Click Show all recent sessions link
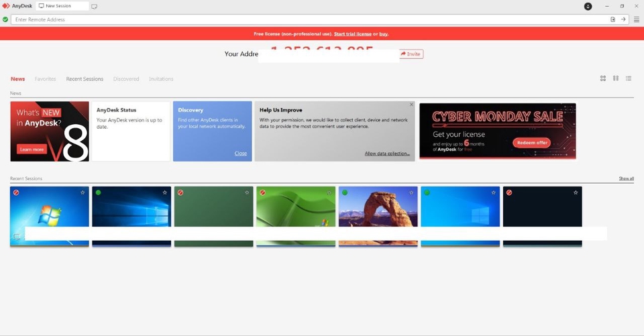The image size is (644, 336). (627, 178)
